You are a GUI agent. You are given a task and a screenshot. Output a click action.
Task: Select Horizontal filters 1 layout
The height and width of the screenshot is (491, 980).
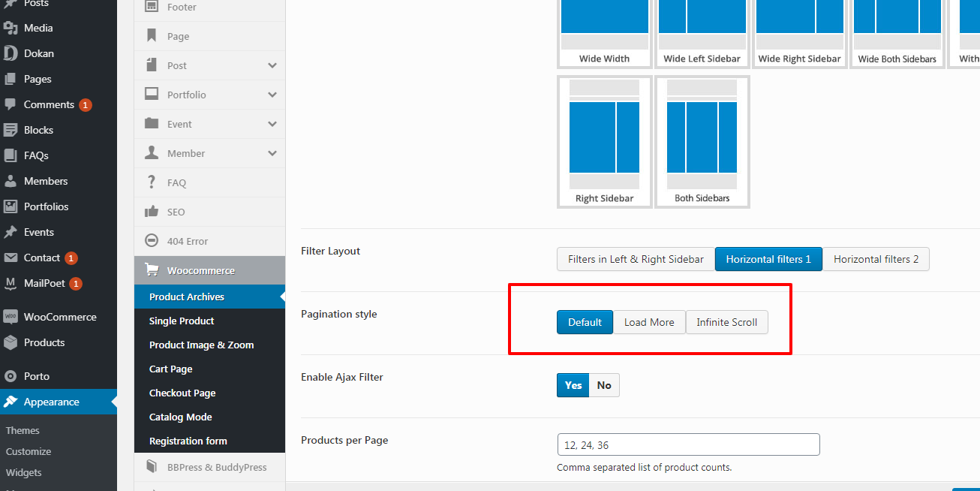[768, 259]
